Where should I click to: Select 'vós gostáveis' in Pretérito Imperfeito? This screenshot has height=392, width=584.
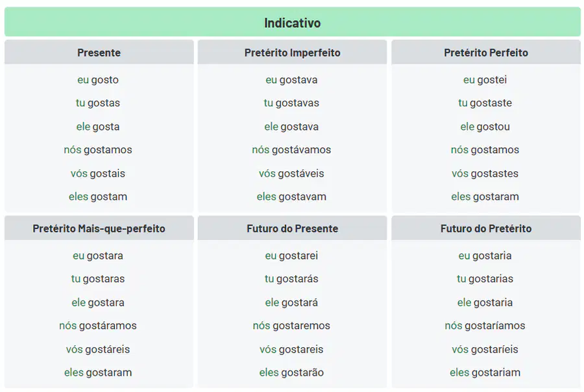tap(291, 173)
